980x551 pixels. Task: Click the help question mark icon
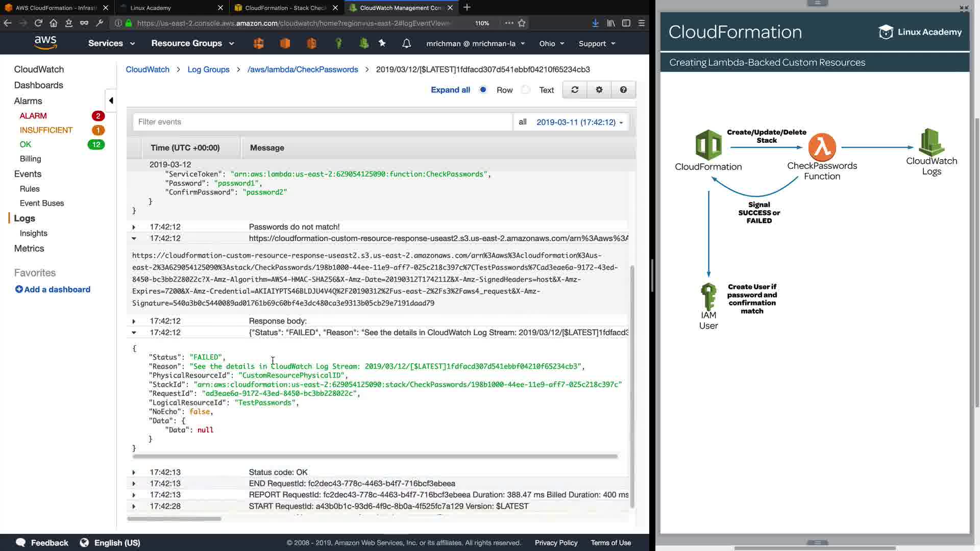pyautogui.click(x=623, y=90)
